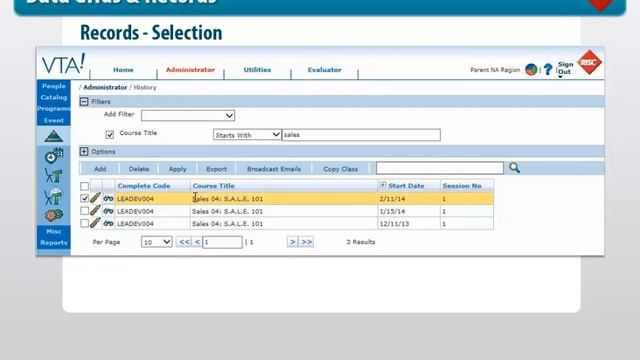Click the filter value field containing 'sales'

coord(361,135)
